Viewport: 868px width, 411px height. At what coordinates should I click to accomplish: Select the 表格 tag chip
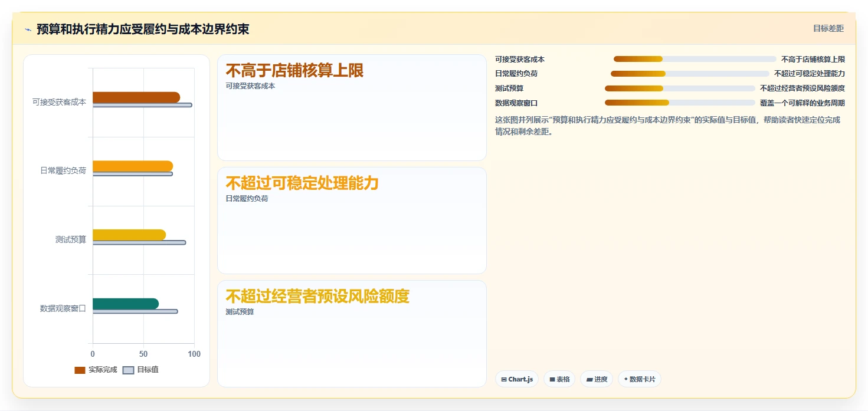click(559, 379)
